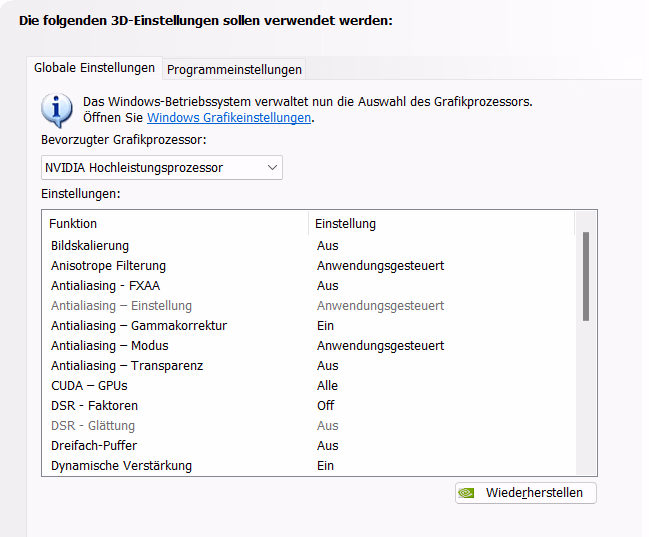Viewport: 649px width, 537px height.
Task: Select the CUDA – GPUs row
Action: point(309,385)
